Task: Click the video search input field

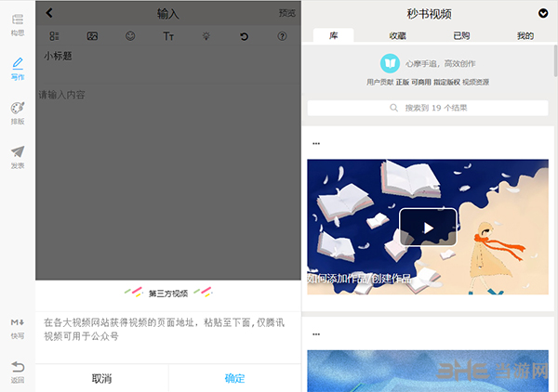Action: (x=430, y=108)
